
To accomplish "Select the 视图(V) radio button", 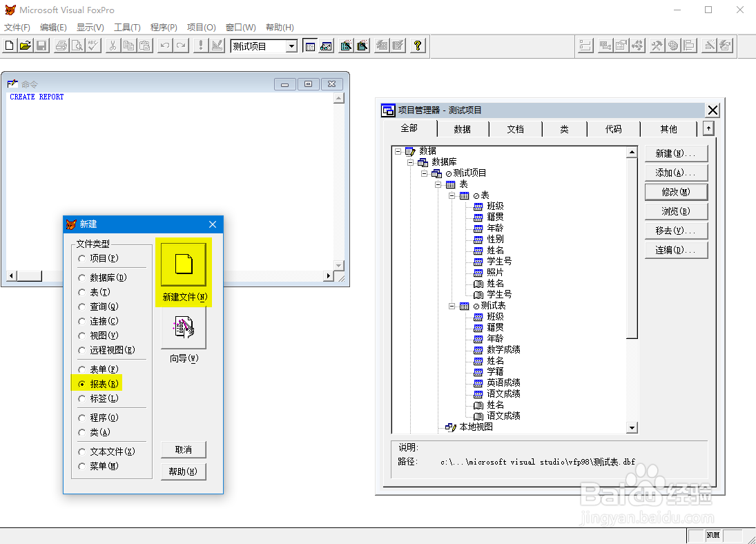I will (x=81, y=336).
